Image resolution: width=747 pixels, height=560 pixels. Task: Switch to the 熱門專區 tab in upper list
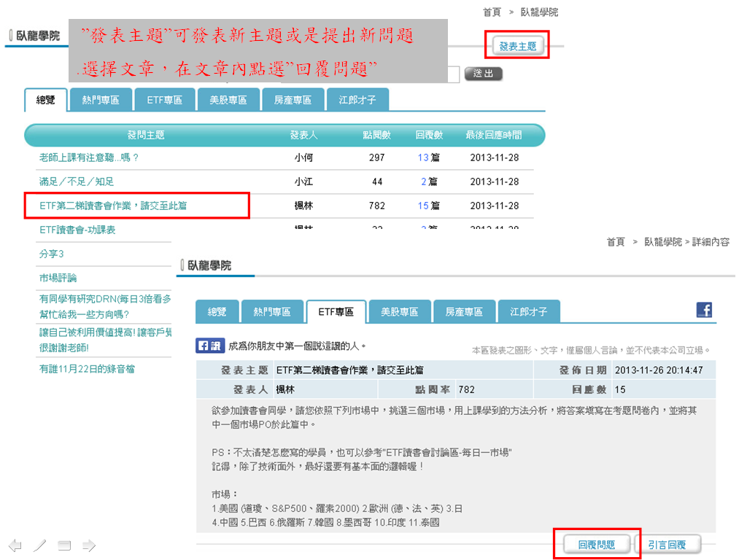(101, 100)
